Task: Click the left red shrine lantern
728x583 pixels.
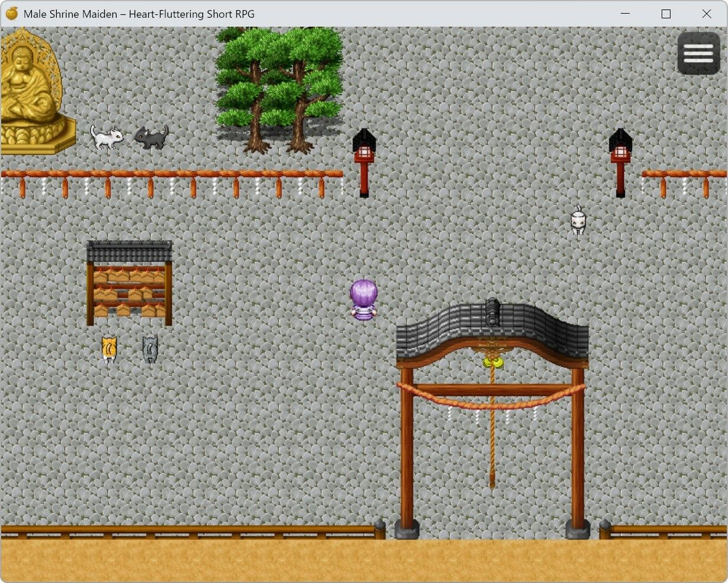Action: pos(364,161)
